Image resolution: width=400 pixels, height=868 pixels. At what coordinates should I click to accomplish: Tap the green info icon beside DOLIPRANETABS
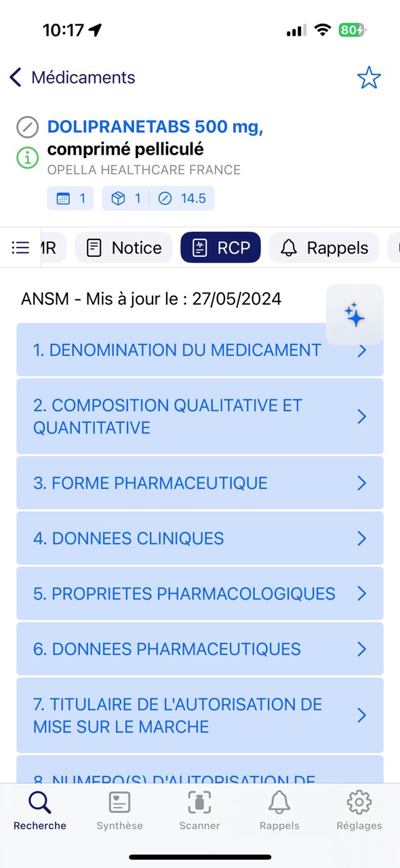27,158
